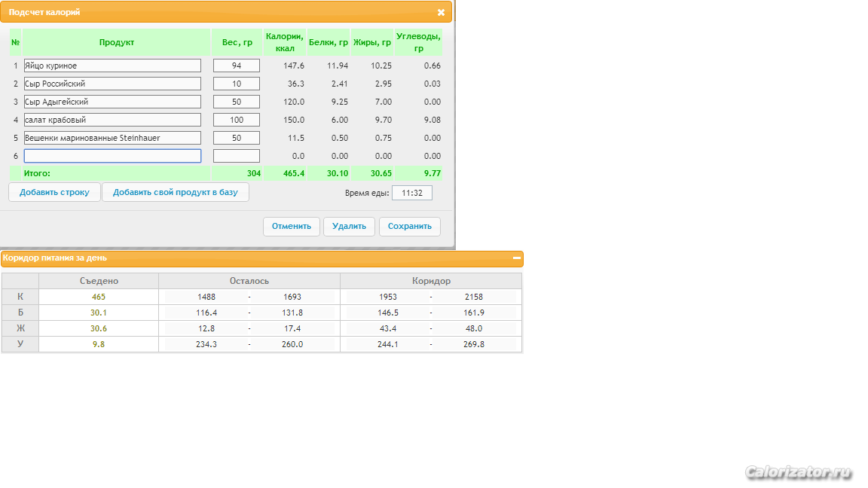
Task: Select the Сыр Российский product field
Action: click(x=112, y=84)
